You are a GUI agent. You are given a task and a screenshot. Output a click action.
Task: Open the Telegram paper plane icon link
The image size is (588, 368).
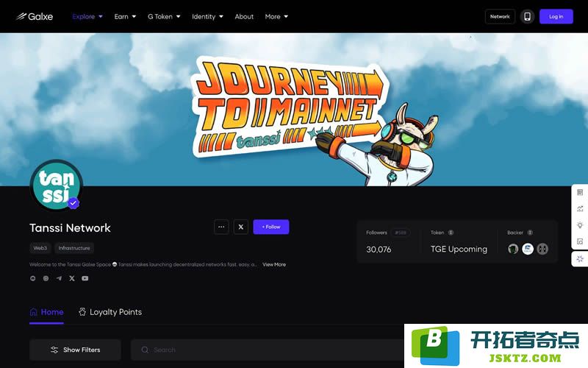(59, 278)
